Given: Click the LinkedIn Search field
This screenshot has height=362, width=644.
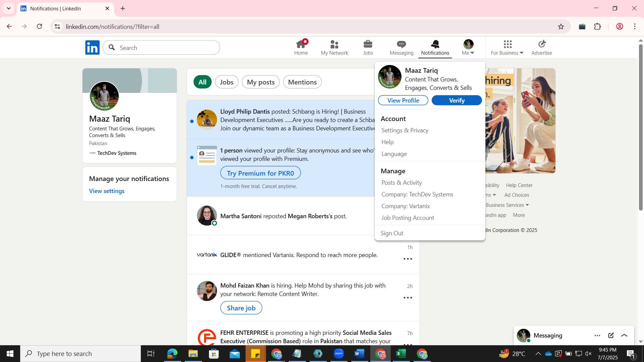Looking at the screenshot, I should point(161,48).
